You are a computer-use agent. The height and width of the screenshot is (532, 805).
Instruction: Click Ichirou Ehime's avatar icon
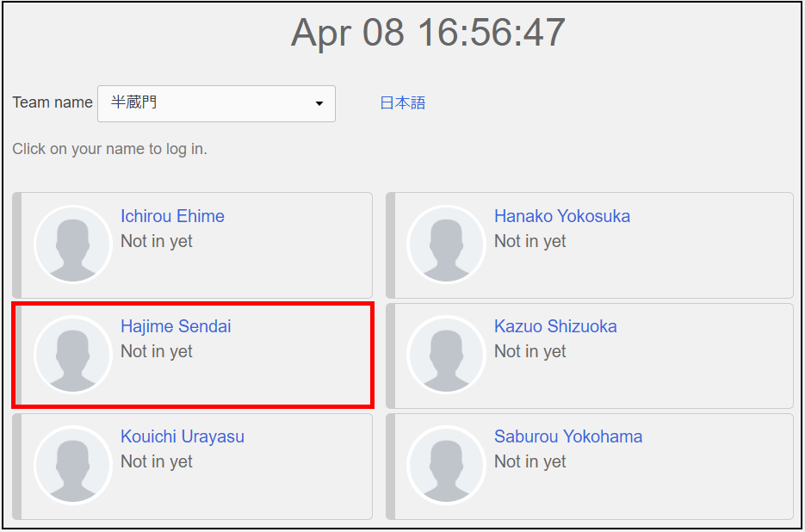[73, 244]
